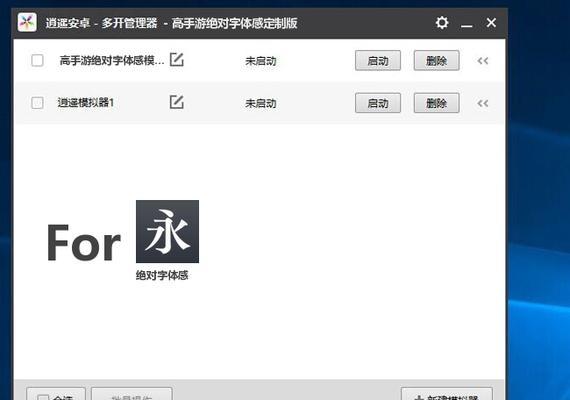Open the 批量操作 batch operations menu
The width and height of the screenshot is (570, 400).
132,394
